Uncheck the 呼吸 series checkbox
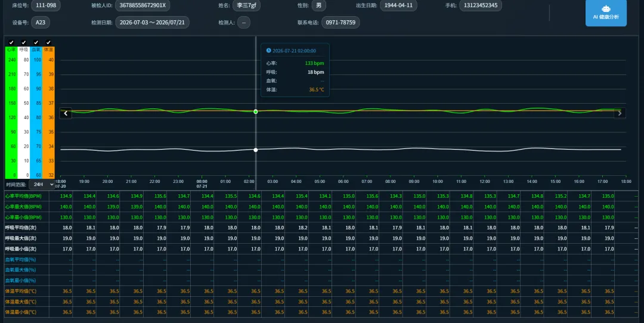Viewport: 644px width, 323px height. [x=24, y=42]
